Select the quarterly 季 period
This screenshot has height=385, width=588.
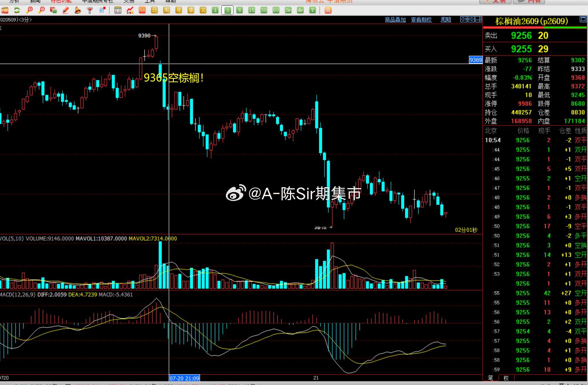click(191, 10)
